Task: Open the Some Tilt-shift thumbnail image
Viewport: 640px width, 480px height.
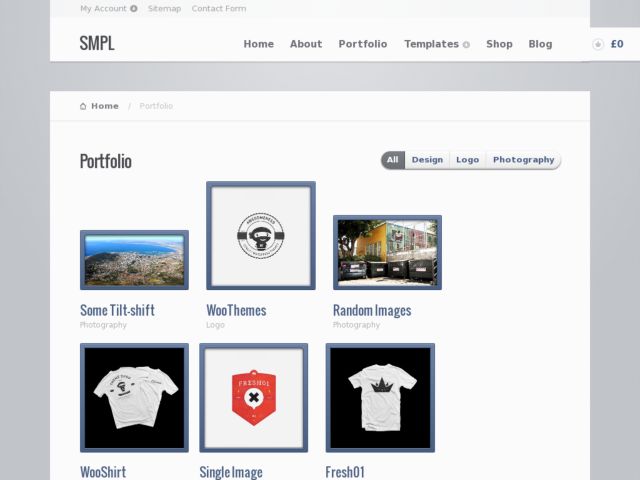Action: point(134,260)
